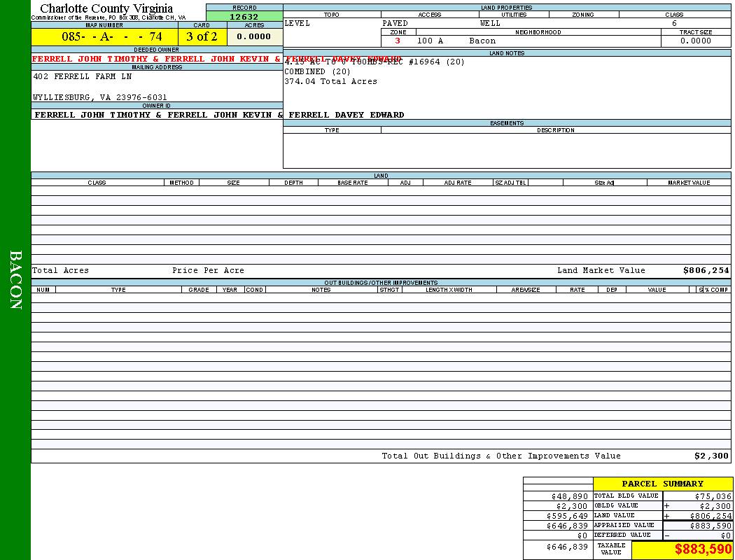Image resolution: width=735 pixels, height=560 pixels.
Task: Click the green BACON sidebar label
Action: click(x=15, y=280)
